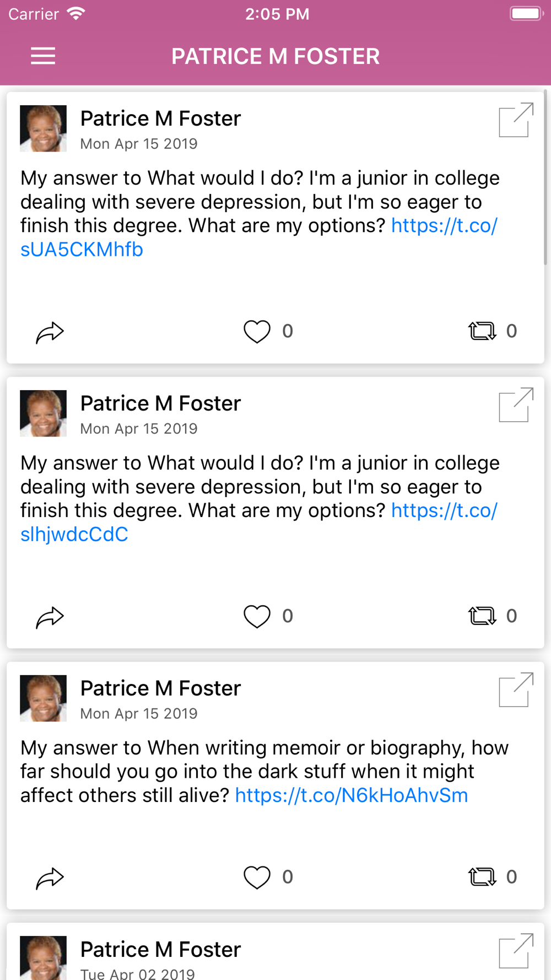Open first post's external link icon

pyautogui.click(x=516, y=120)
